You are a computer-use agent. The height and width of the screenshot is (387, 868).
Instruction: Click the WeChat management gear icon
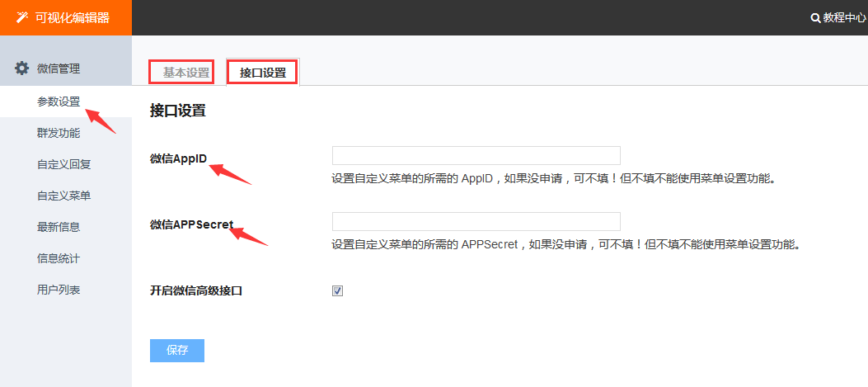coord(21,68)
